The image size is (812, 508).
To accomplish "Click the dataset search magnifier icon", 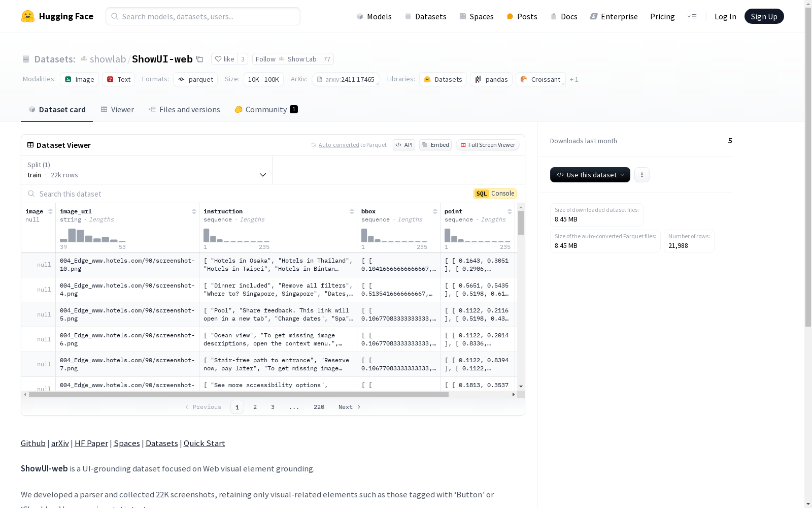I will [x=31, y=194].
